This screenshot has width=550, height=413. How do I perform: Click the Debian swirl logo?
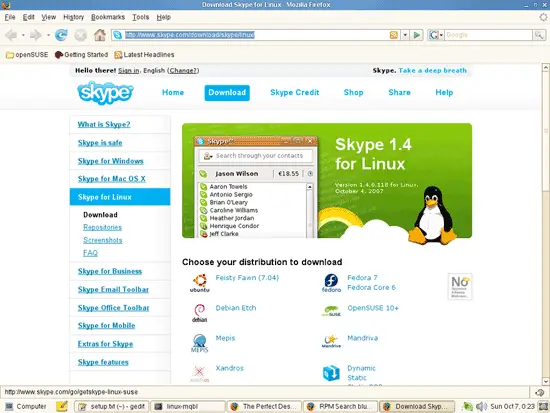200,313
